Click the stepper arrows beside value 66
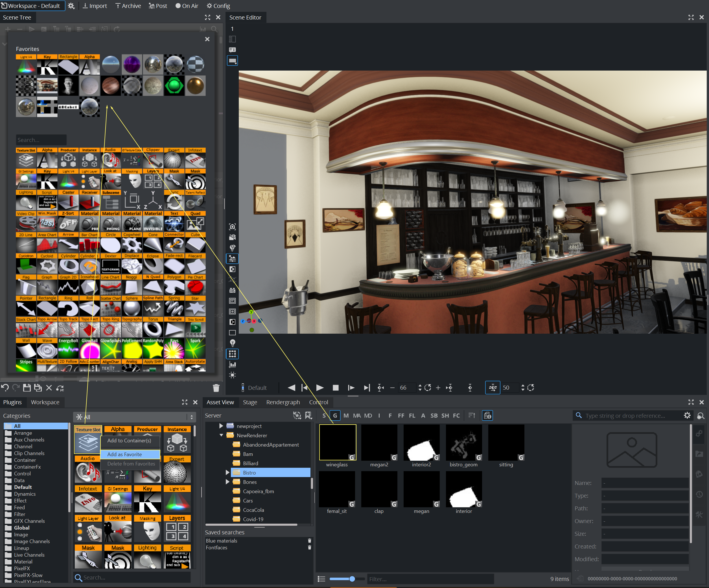 420,388
